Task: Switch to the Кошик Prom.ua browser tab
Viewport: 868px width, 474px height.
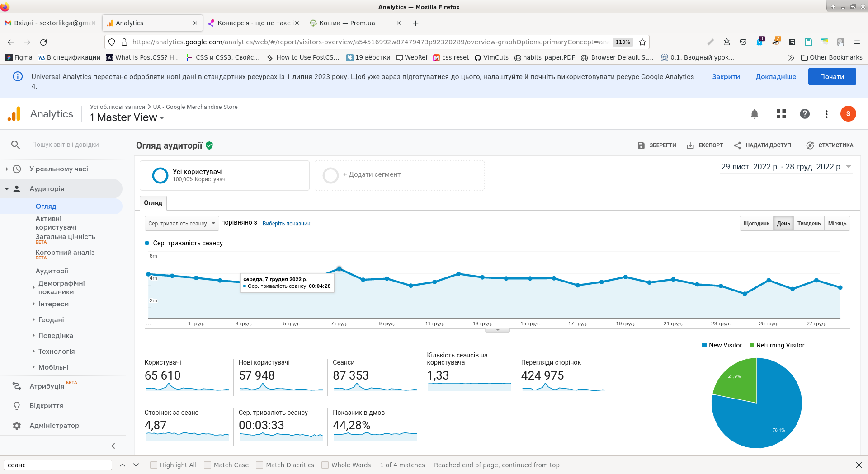Action: click(347, 23)
